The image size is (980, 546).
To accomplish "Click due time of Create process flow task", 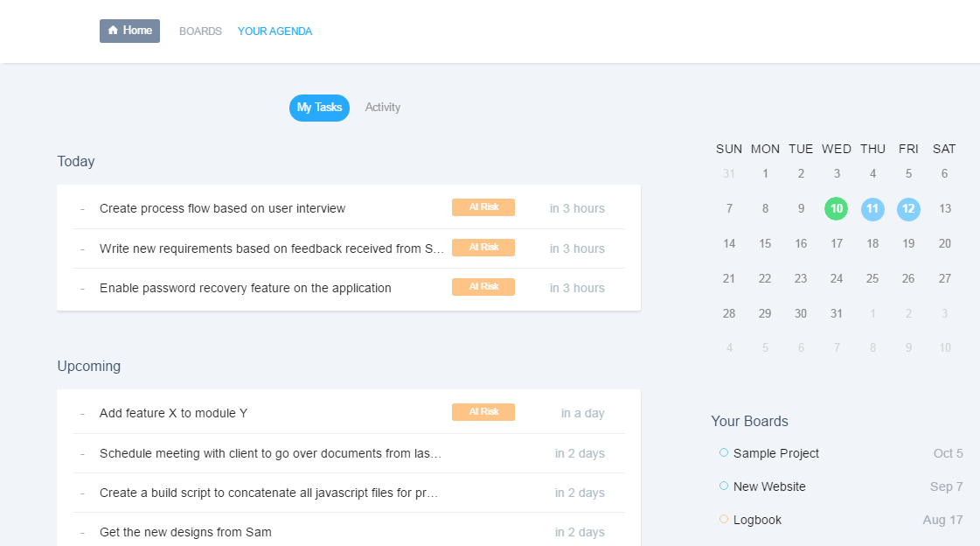I will tap(578, 208).
